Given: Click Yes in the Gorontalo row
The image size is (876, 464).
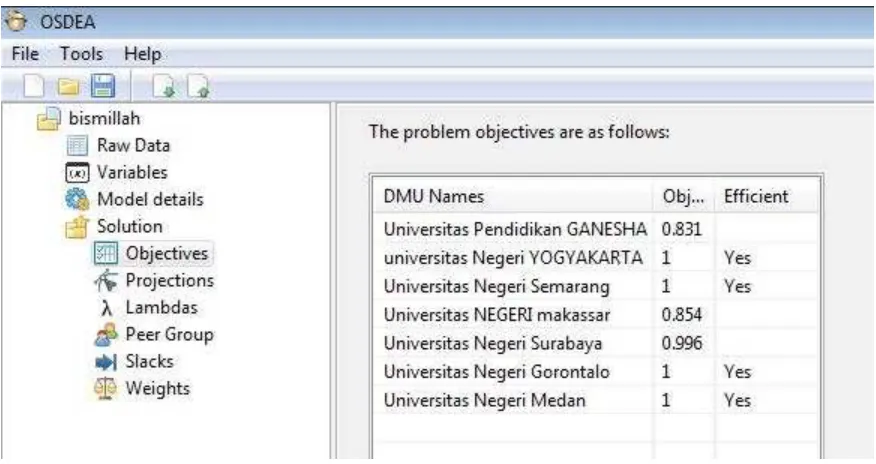Looking at the screenshot, I should [x=737, y=372].
